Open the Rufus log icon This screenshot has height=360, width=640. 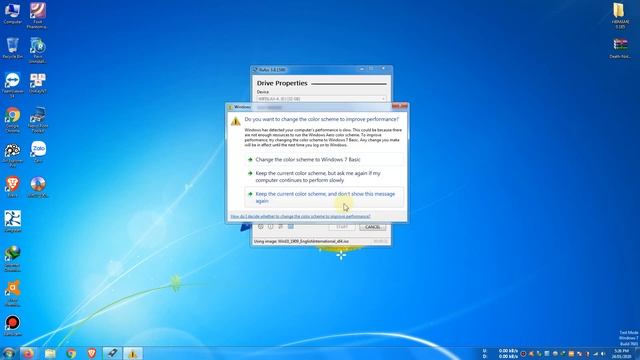(x=291, y=227)
